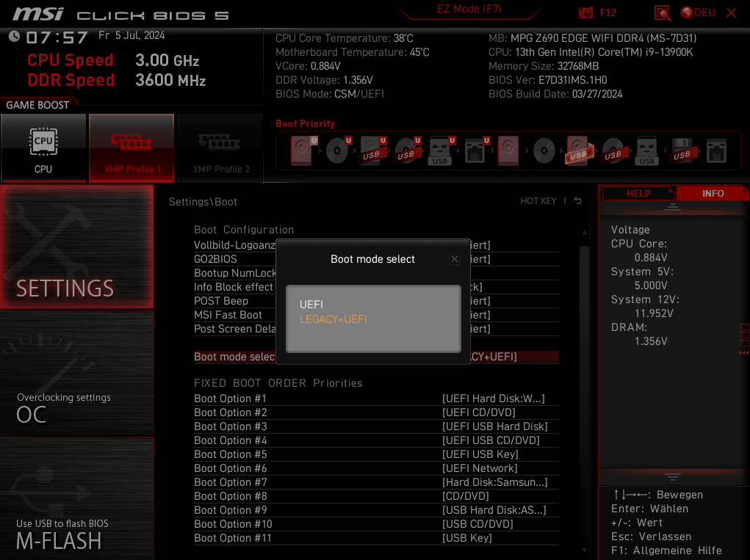Select the legacy network boot icon
The width and height of the screenshot is (750, 560).
(x=716, y=150)
